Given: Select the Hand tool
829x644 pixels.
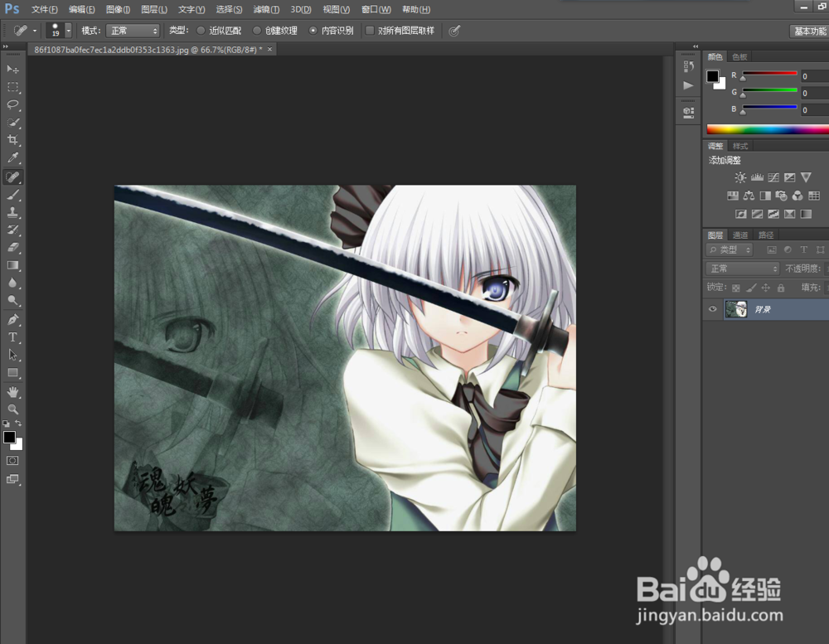Looking at the screenshot, I should (x=12, y=392).
